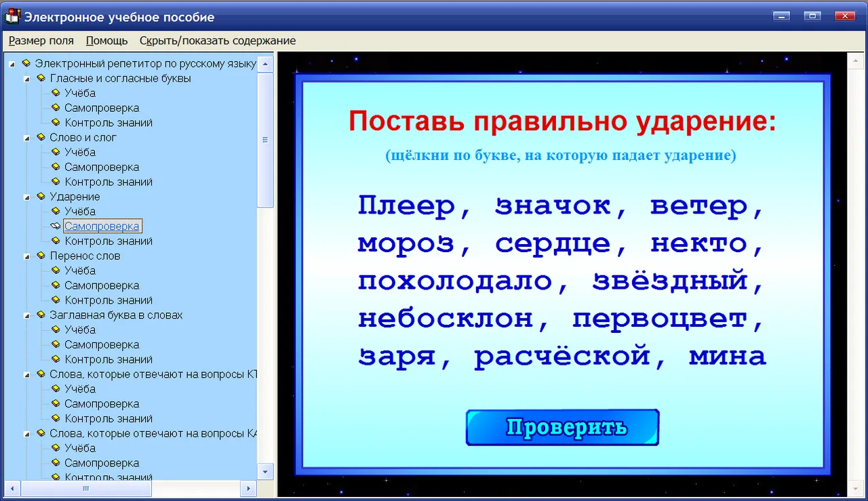The height and width of the screenshot is (501, 868).
Task: Collapse the Гласные и согласные буквы node
Action: (x=27, y=79)
